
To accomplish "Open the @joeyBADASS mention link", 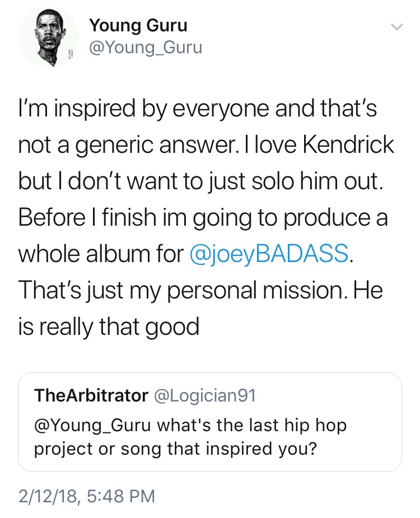I will click(x=271, y=254).
